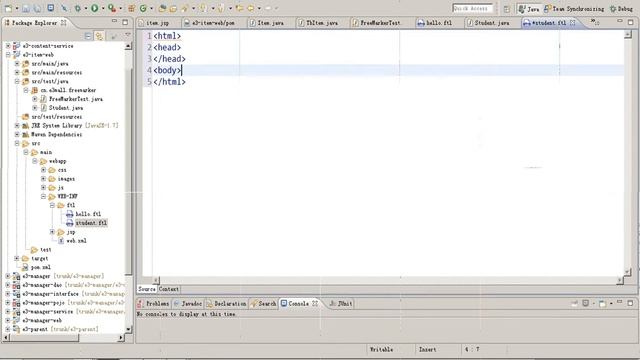
Task: Collapse the e3-item-web project node
Action: tap(8, 54)
